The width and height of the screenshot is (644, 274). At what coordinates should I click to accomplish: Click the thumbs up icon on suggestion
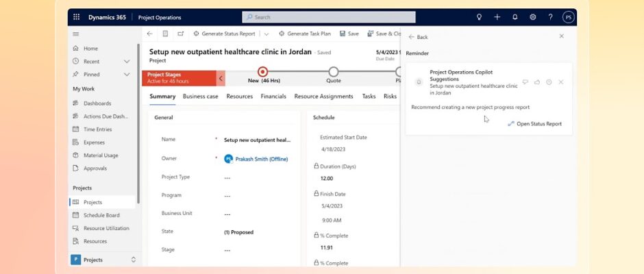click(537, 82)
